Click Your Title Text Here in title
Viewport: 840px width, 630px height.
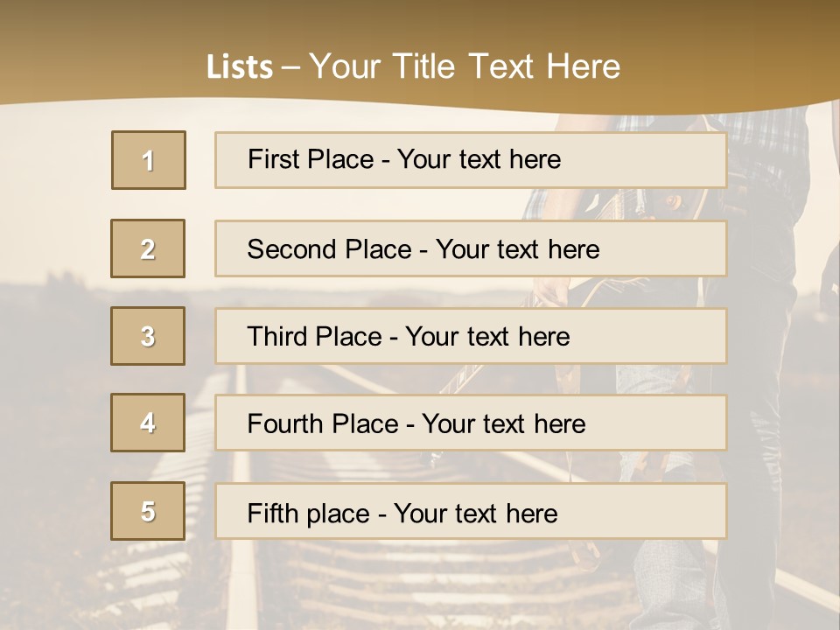point(464,66)
